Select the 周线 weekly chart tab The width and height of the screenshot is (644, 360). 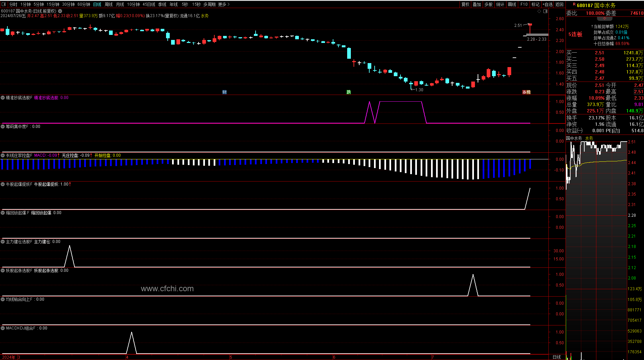pos(109,4)
